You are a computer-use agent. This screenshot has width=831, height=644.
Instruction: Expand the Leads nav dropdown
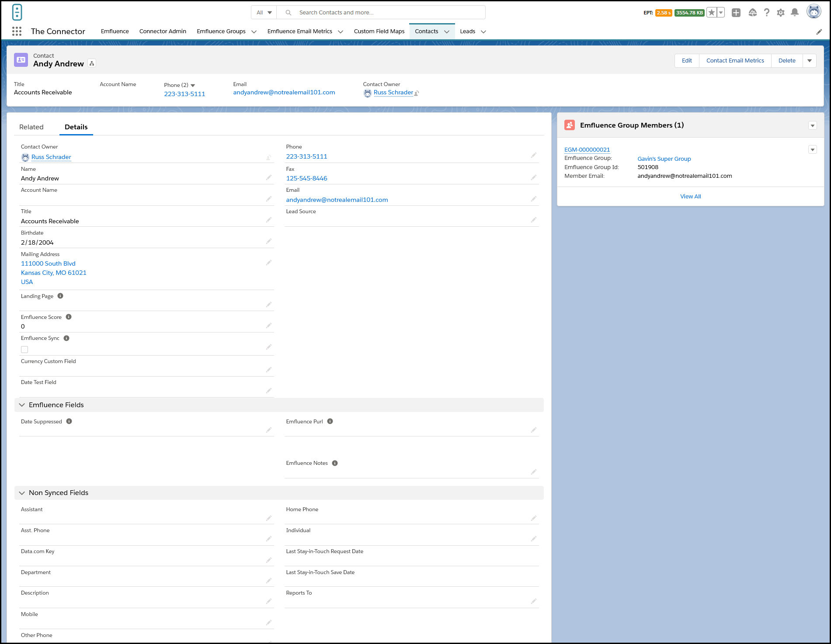click(483, 31)
